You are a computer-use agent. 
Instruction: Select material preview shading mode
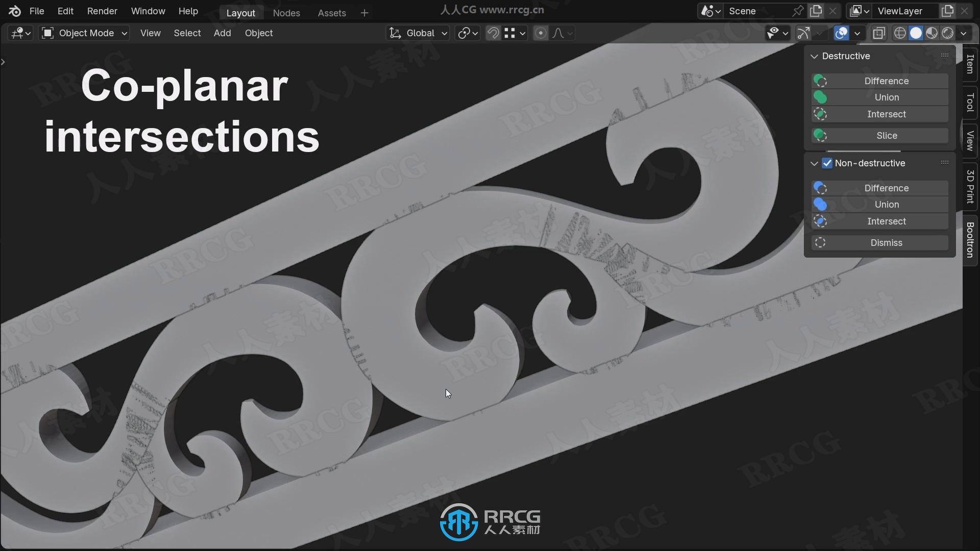point(932,33)
